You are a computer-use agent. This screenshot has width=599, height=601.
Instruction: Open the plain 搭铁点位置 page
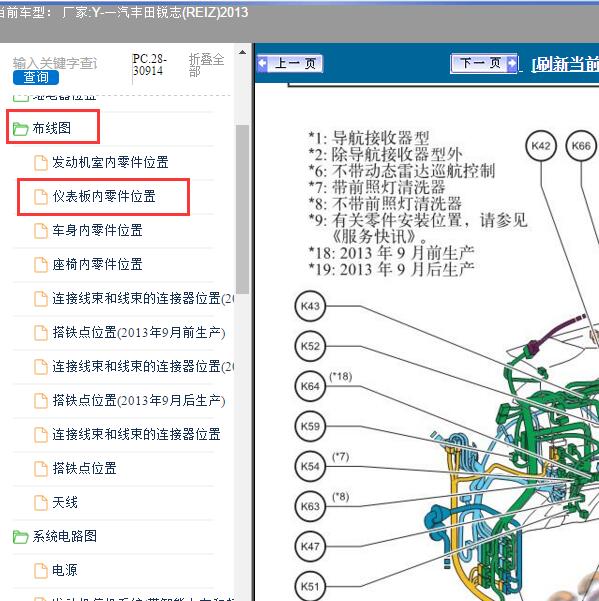84,468
